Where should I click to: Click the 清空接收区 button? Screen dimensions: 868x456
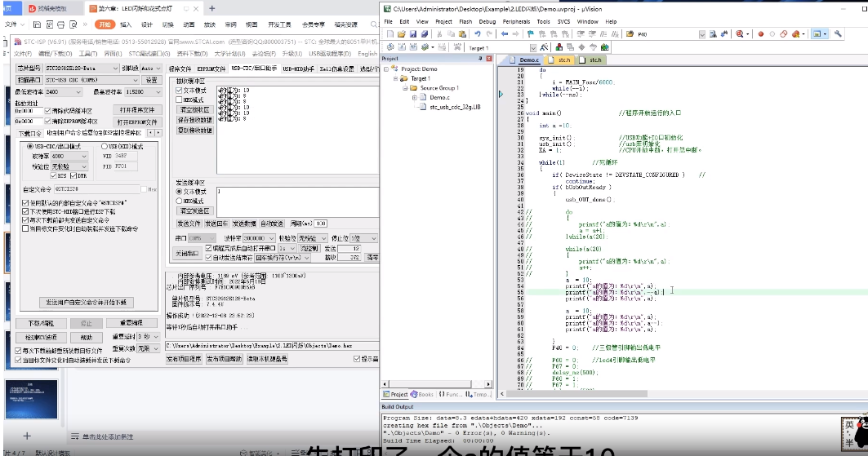(195, 110)
